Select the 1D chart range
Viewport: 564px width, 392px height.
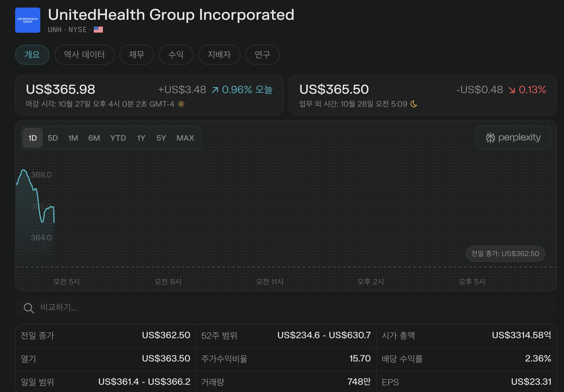pos(33,138)
